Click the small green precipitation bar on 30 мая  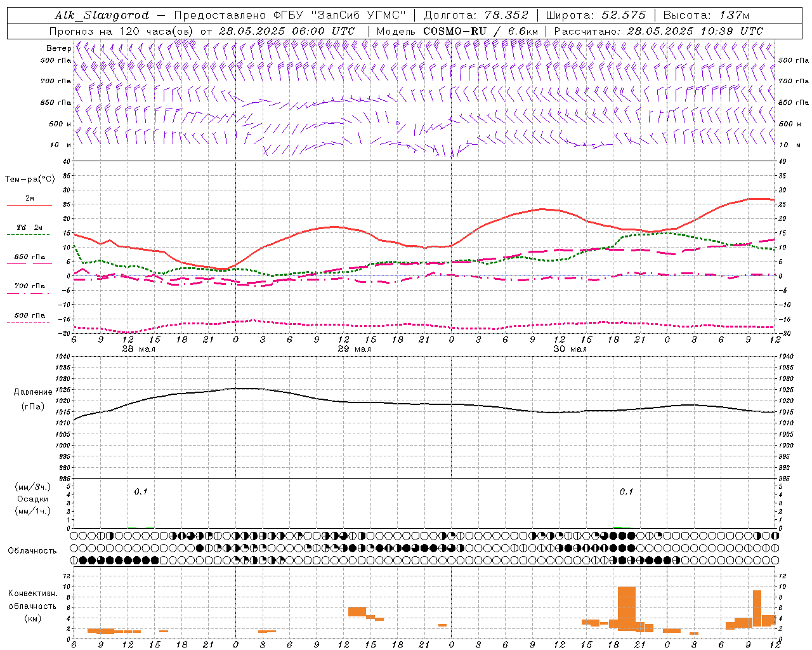pyautogui.click(x=618, y=527)
